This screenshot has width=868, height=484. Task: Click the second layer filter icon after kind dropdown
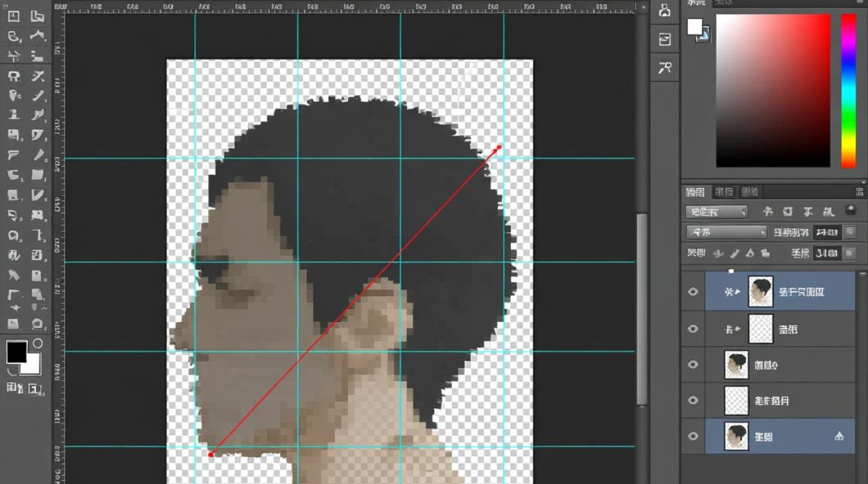[789, 211]
